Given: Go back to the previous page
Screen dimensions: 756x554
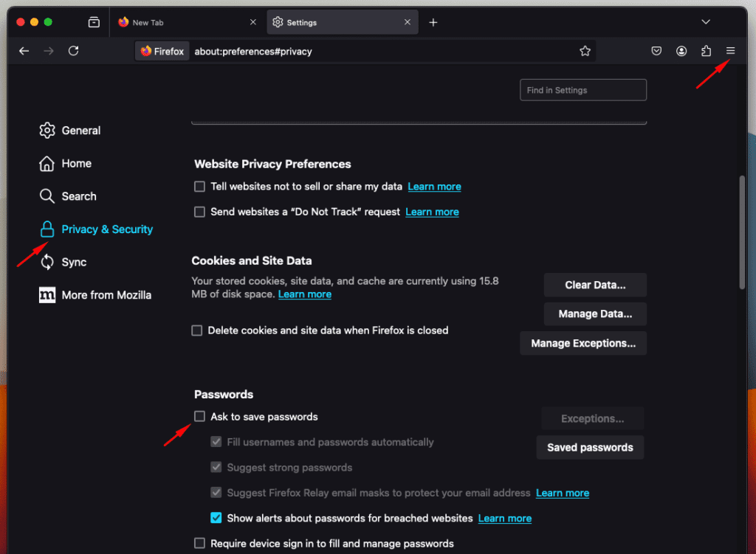Looking at the screenshot, I should [x=24, y=51].
